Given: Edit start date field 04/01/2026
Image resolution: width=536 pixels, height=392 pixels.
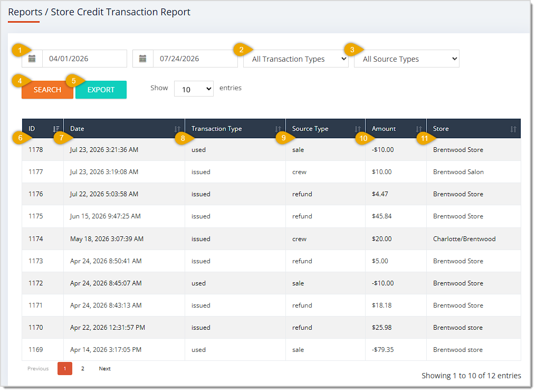Looking at the screenshot, I should pyautogui.click(x=84, y=59).
